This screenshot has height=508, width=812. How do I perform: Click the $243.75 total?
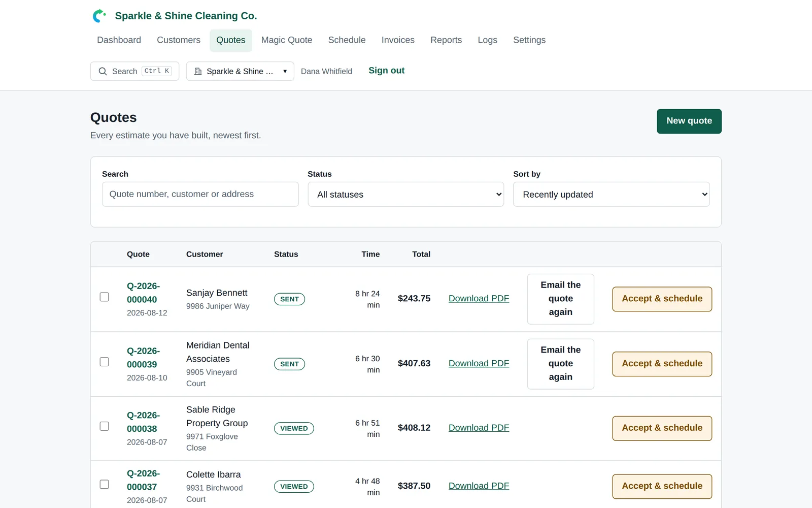pos(414,299)
